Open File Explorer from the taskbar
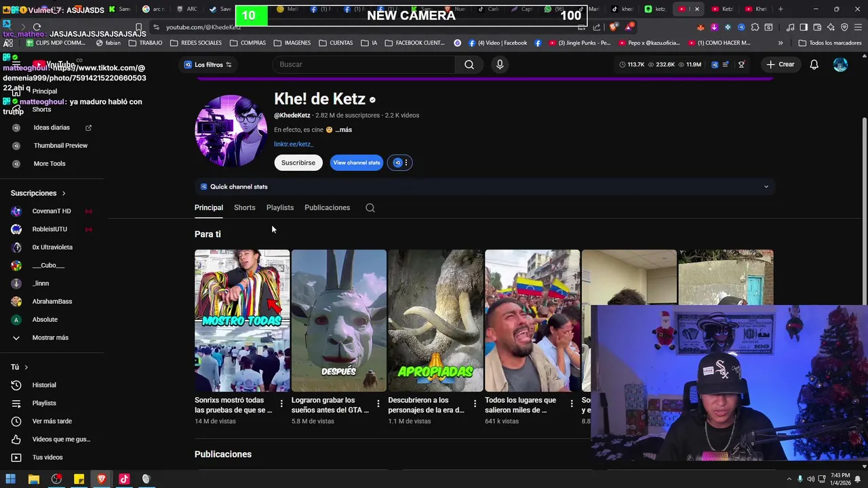 point(33,479)
